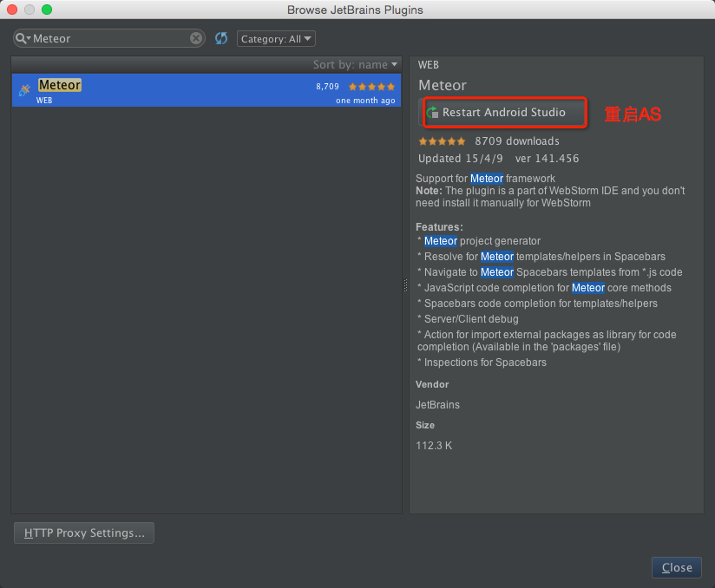Click the green zoom window button
This screenshot has height=588, width=715.
pos(47,10)
